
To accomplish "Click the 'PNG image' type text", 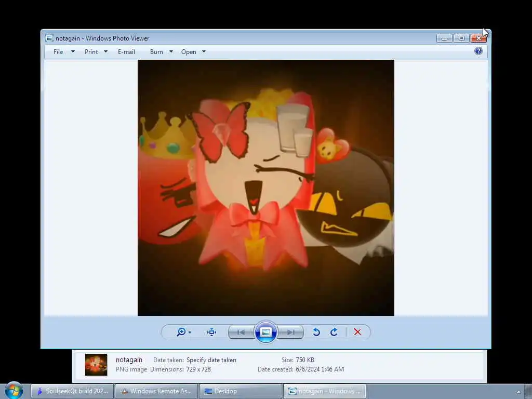I will 131,369.
